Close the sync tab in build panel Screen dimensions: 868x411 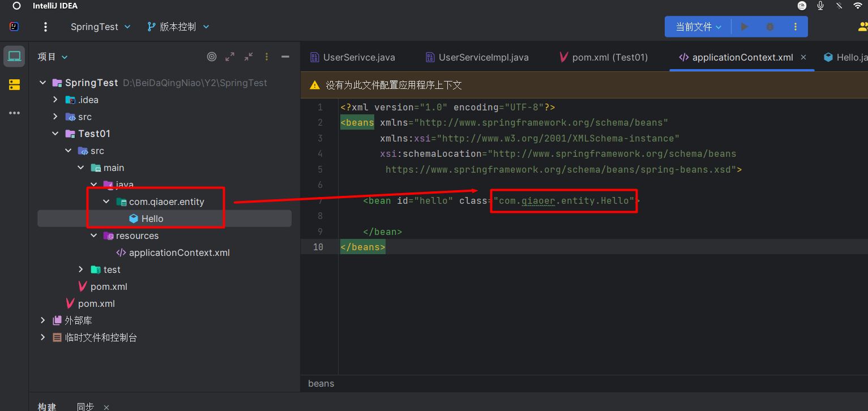(x=106, y=407)
